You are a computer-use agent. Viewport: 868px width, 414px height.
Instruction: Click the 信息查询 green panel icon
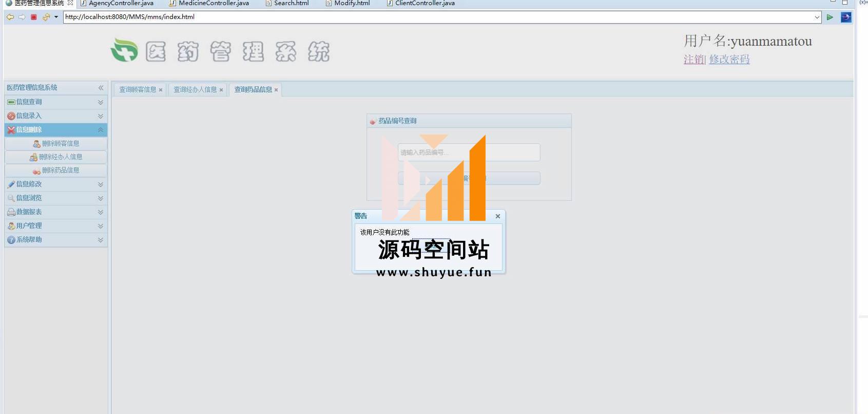point(11,102)
